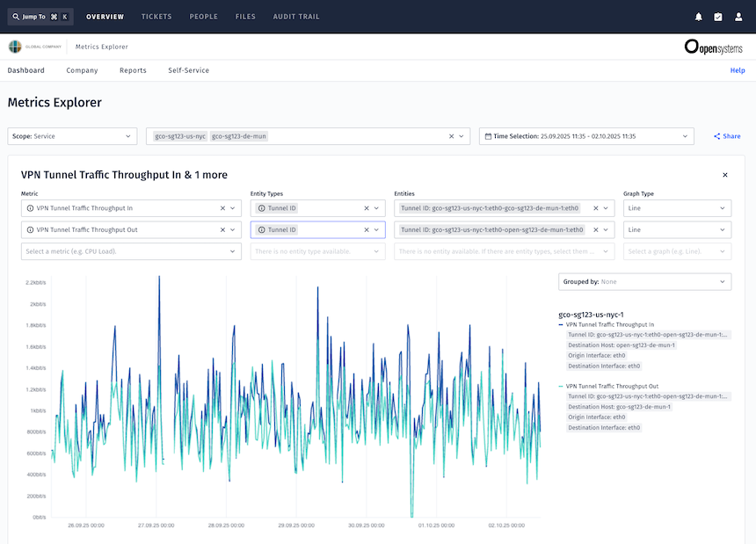The image size is (756, 544).
Task: Click the Help link
Action: pyautogui.click(x=738, y=70)
